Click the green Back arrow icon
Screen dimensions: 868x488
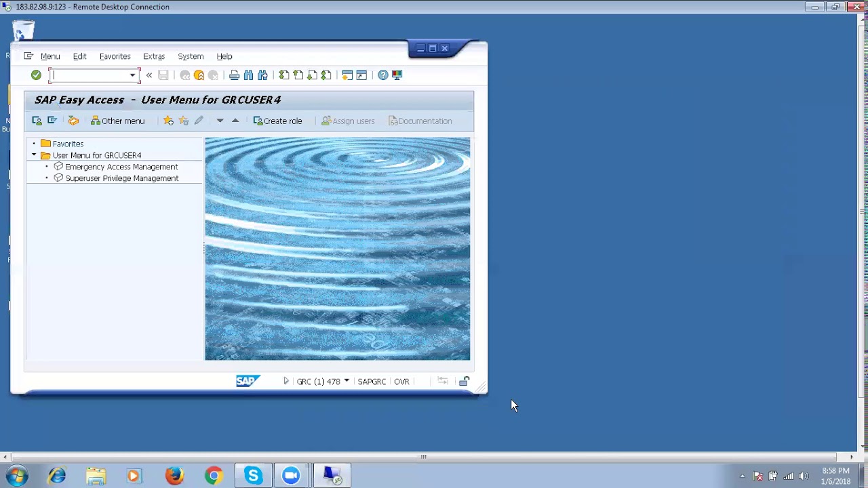click(x=184, y=75)
